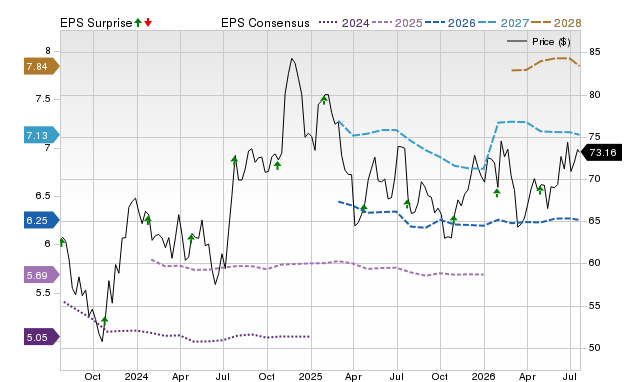The width and height of the screenshot is (640, 382).
Task: Select the EPS surprise arrow at chart's left edge
Action: point(62,242)
